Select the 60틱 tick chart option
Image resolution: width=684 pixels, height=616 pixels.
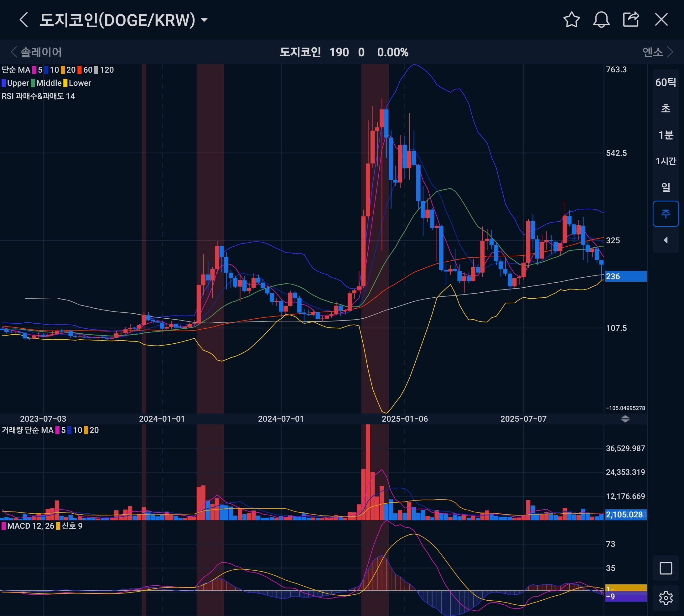666,82
